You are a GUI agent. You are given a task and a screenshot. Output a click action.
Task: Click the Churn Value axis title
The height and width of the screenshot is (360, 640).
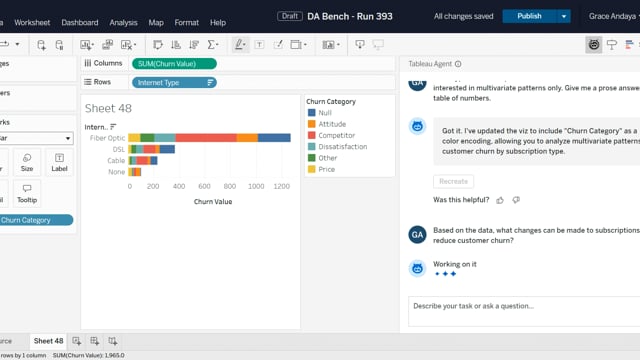[x=213, y=202]
